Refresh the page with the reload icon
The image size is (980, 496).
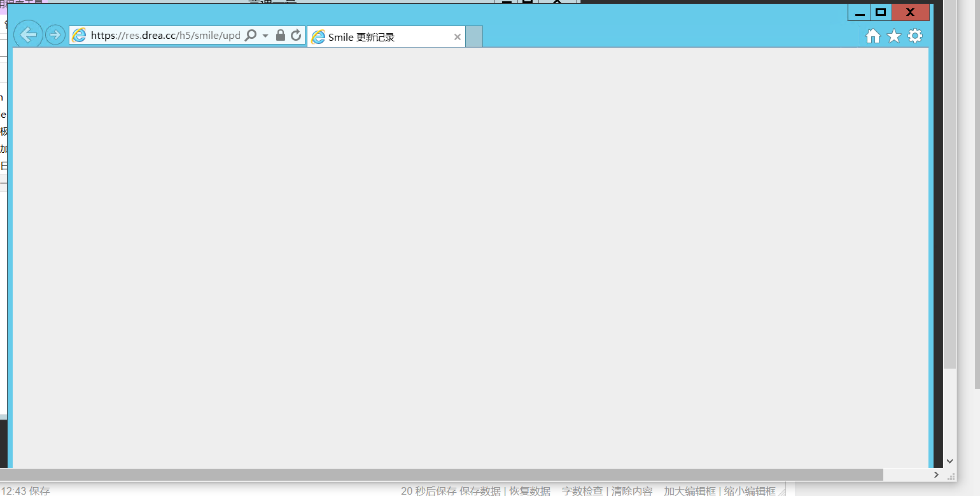pyautogui.click(x=296, y=36)
